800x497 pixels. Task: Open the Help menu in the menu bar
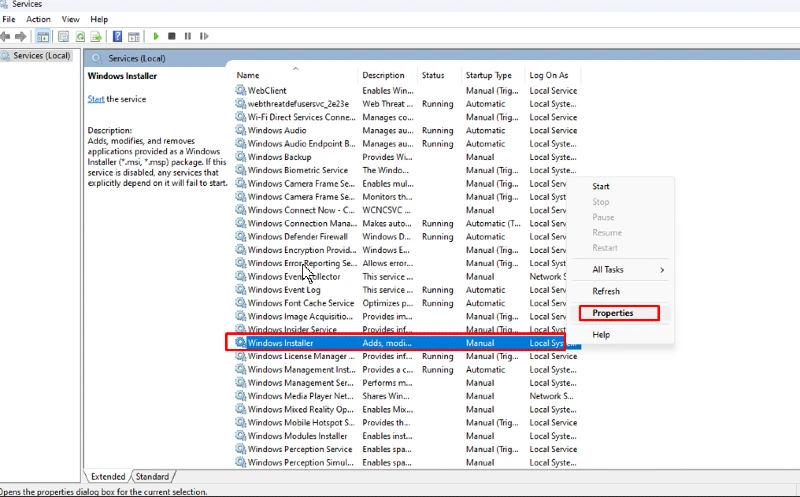tap(99, 19)
